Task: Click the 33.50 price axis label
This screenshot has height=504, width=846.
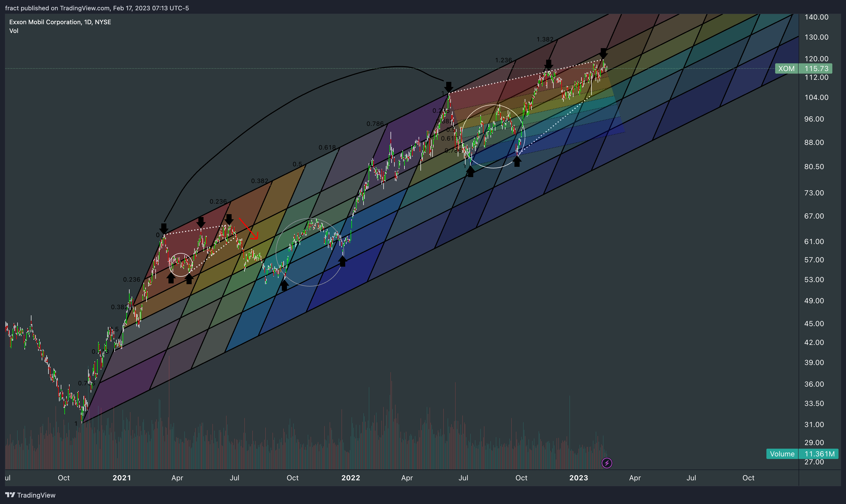Action: (814, 403)
